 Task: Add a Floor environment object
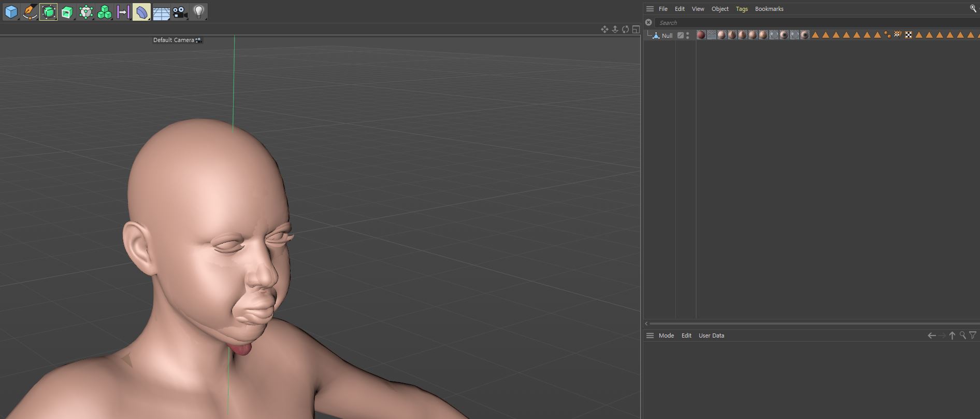(x=161, y=12)
